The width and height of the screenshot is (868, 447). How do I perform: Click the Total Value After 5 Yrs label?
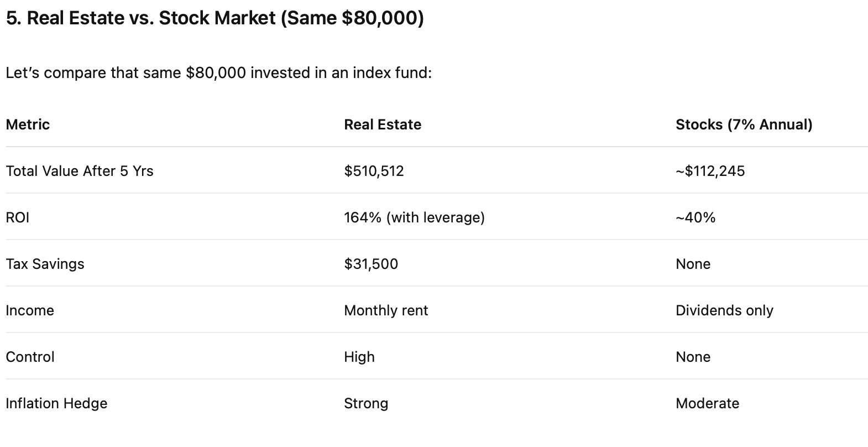pyautogui.click(x=80, y=171)
